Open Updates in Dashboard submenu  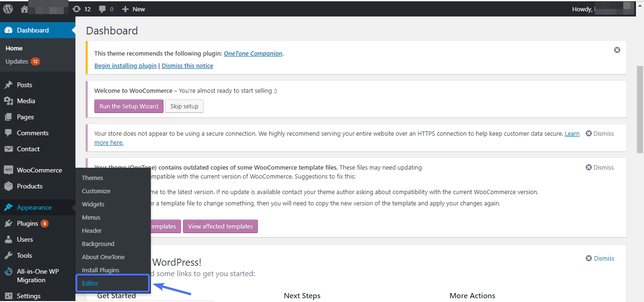[23, 61]
